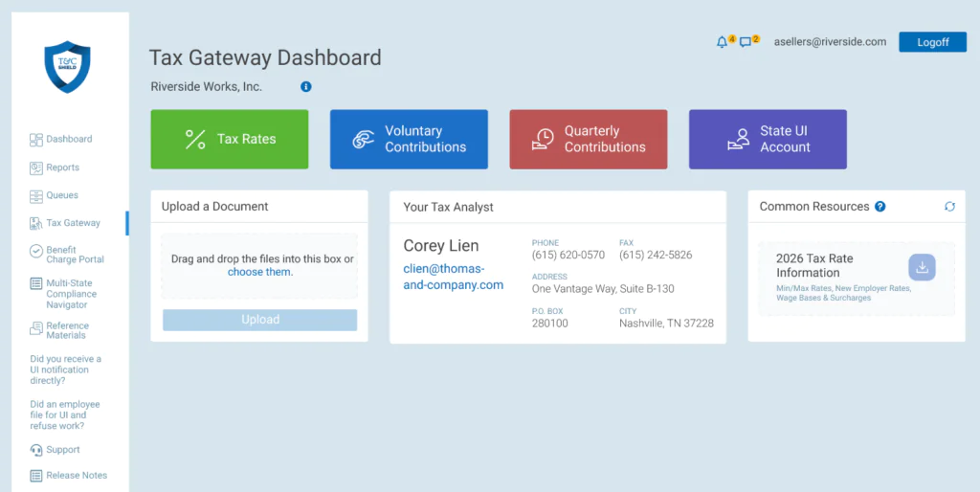This screenshot has width=980, height=492.
Task: Open the notifications bell icon
Action: [x=722, y=42]
